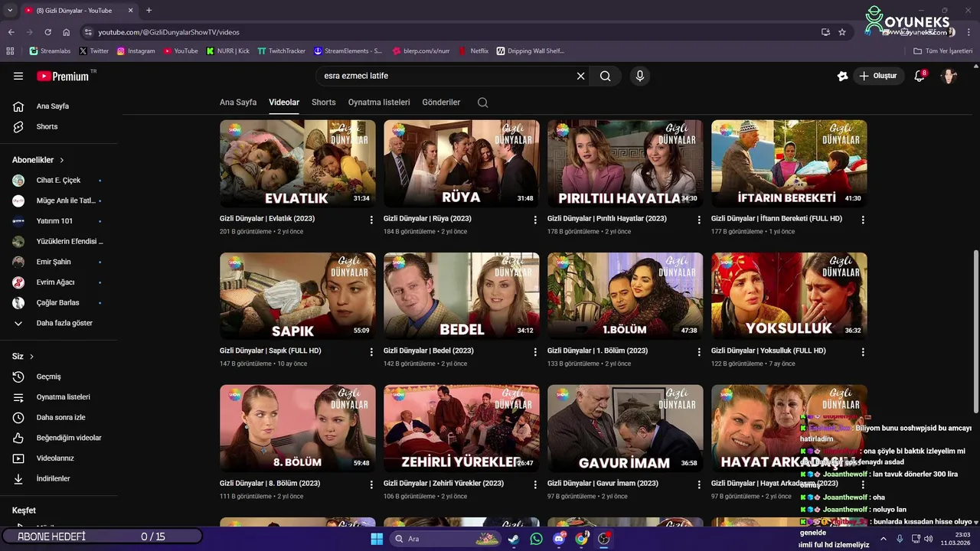This screenshot has height=551, width=980.
Task: Click the magnifier search submit button
Action: pyautogui.click(x=606, y=76)
